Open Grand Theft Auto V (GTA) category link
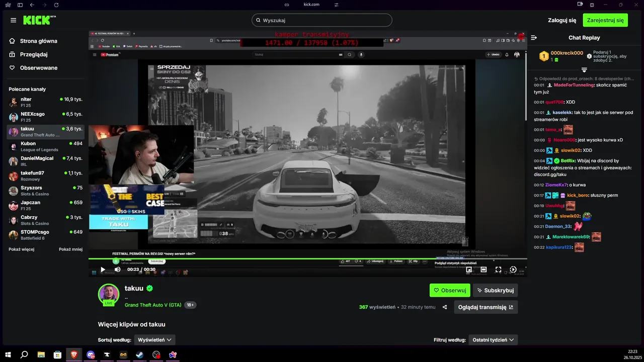The width and height of the screenshot is (644, 362). [153, 305]
